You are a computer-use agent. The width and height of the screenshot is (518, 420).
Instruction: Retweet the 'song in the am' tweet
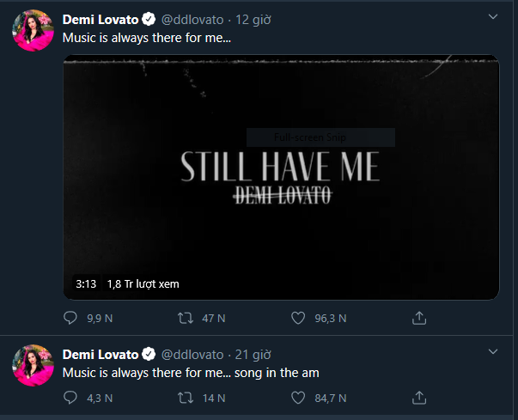(185, 398)
